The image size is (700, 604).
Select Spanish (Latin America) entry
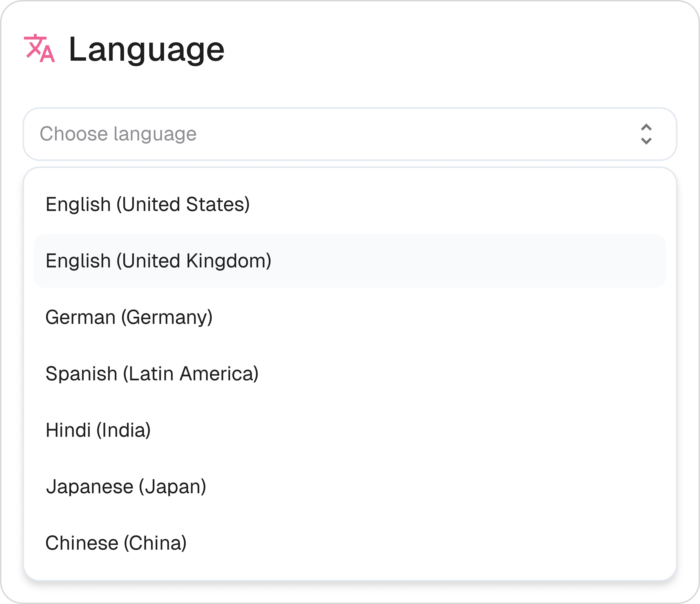pos(350,374)
